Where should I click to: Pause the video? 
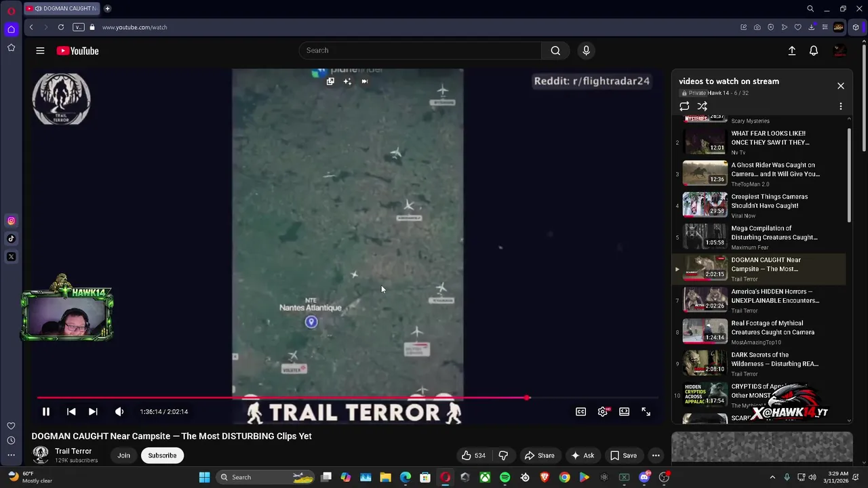point(46,411)
